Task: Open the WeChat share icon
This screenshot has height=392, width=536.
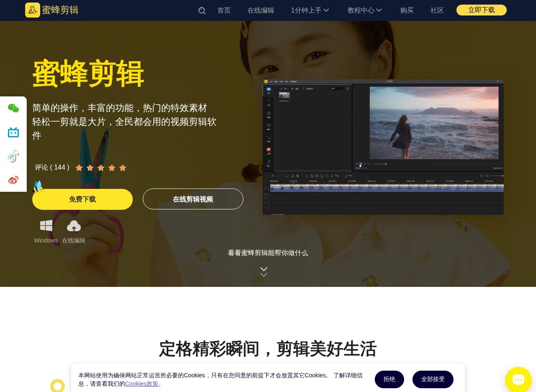Action: (x=13, y=108)
